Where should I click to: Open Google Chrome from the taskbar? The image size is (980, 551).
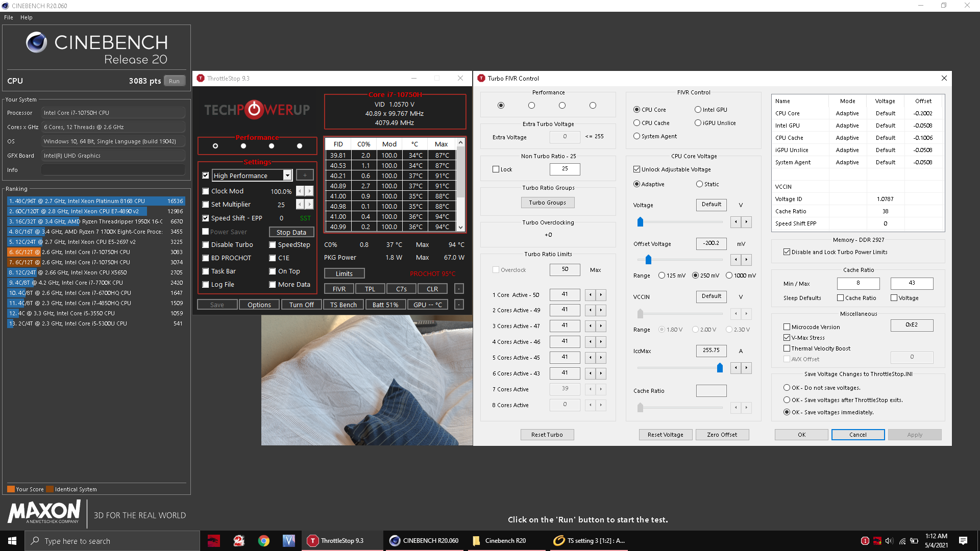point(264,541)
